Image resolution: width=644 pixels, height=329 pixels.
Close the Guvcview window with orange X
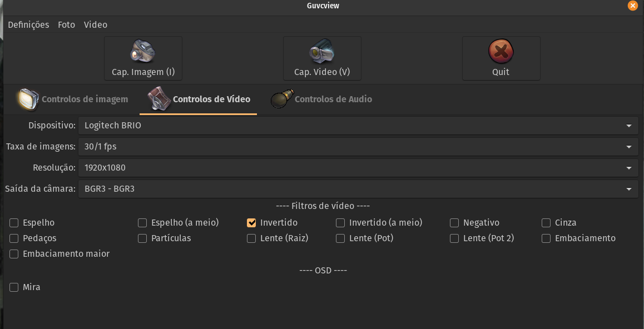[x=632, y=6]
